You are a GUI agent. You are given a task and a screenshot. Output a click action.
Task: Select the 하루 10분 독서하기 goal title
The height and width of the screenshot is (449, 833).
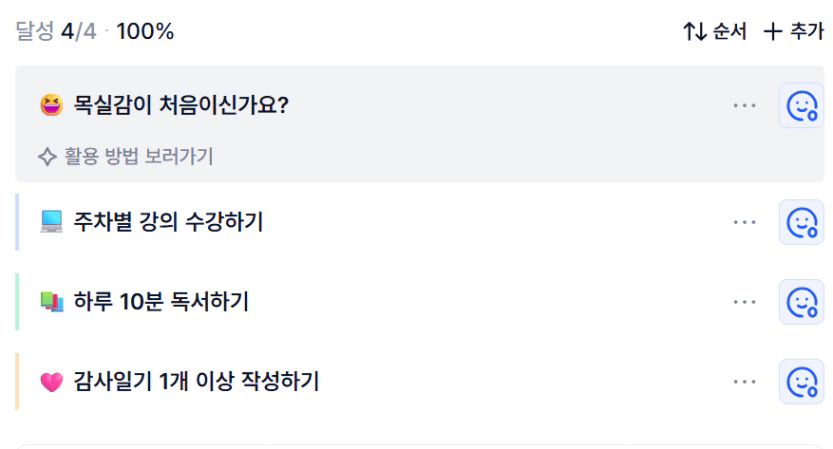point(161,301)
